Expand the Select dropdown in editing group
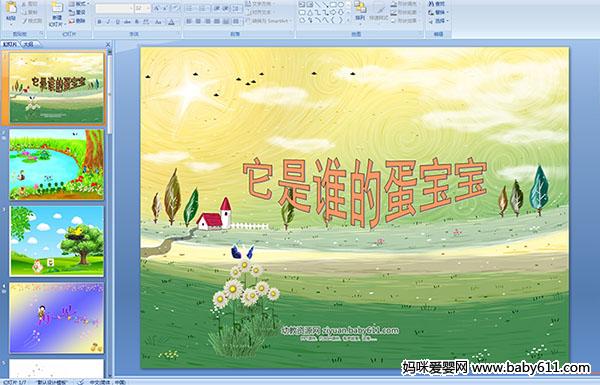The width and height of the screenshot is (600, 385). 438,21
